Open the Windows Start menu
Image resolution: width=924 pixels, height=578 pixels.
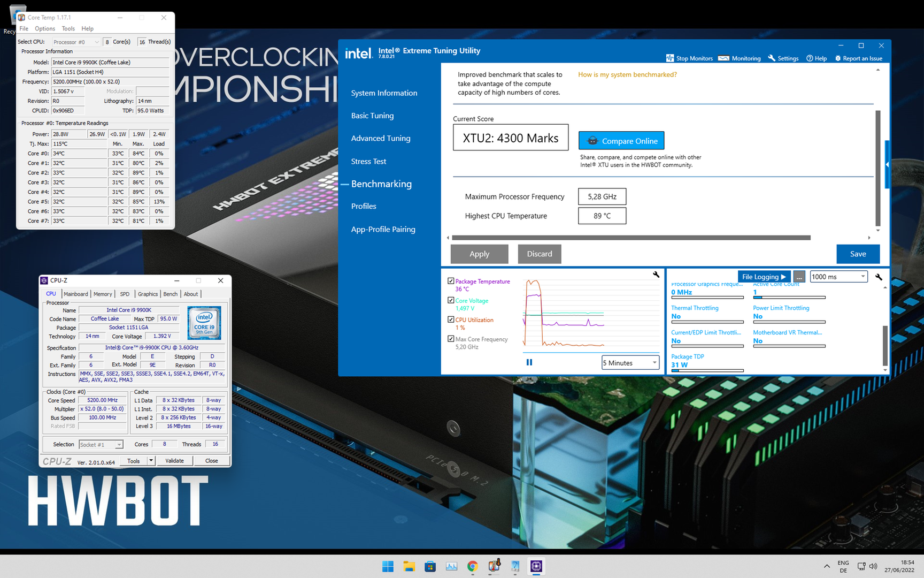pyautogui.click(x=388, y=566)
